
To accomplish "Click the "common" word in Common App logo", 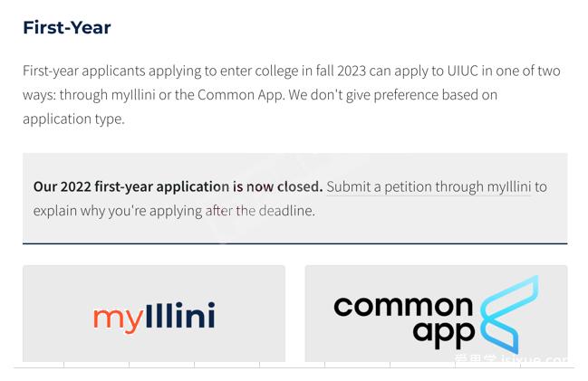I will coord(403,307).
